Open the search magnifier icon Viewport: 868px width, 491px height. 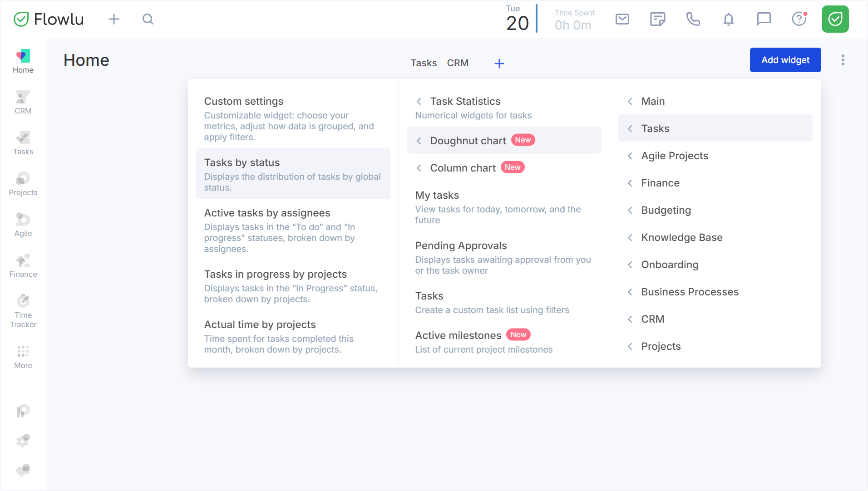(148, 19)
